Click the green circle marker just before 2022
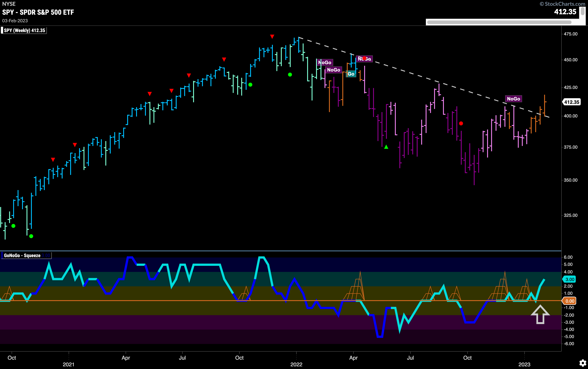Image resolution: width=588 pixels, height=369 pixels. pyautogui.click(x=290, y=75)
